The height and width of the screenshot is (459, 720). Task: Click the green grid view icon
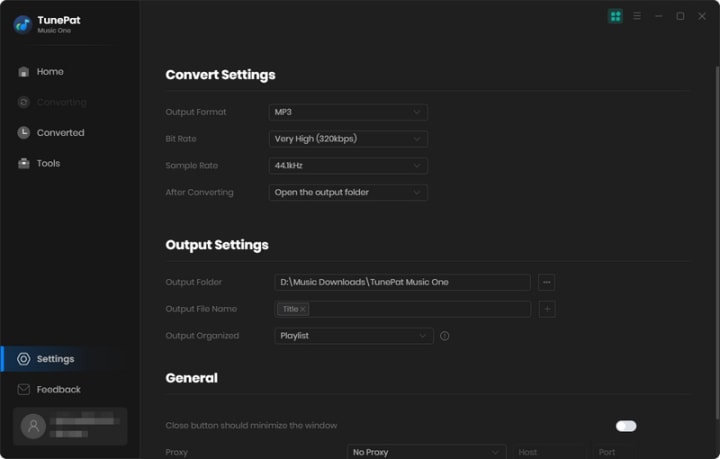coord(615,16)
